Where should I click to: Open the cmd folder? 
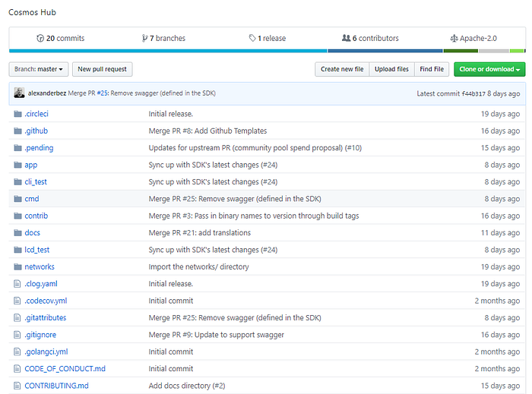(x=32, y=199)
